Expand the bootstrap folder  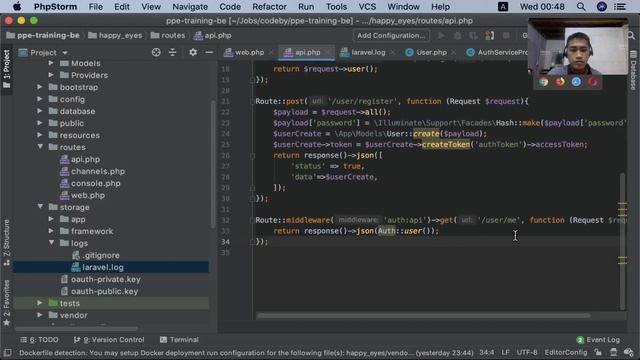(x=40, y=87)
